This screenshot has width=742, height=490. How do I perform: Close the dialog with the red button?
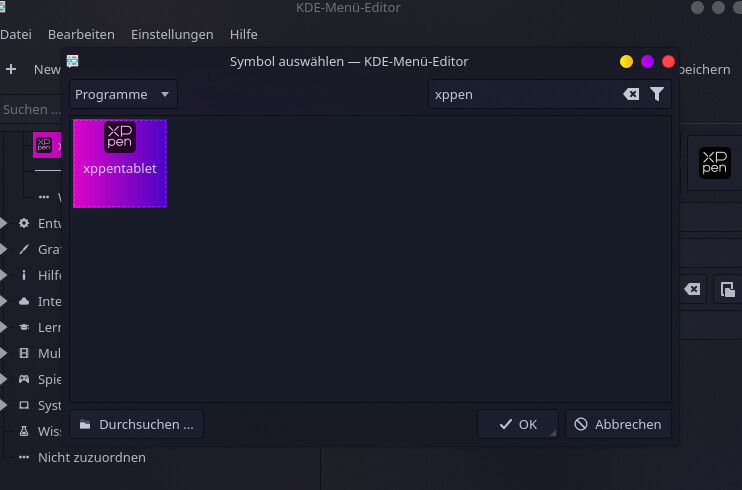click(x=668, y=62)
